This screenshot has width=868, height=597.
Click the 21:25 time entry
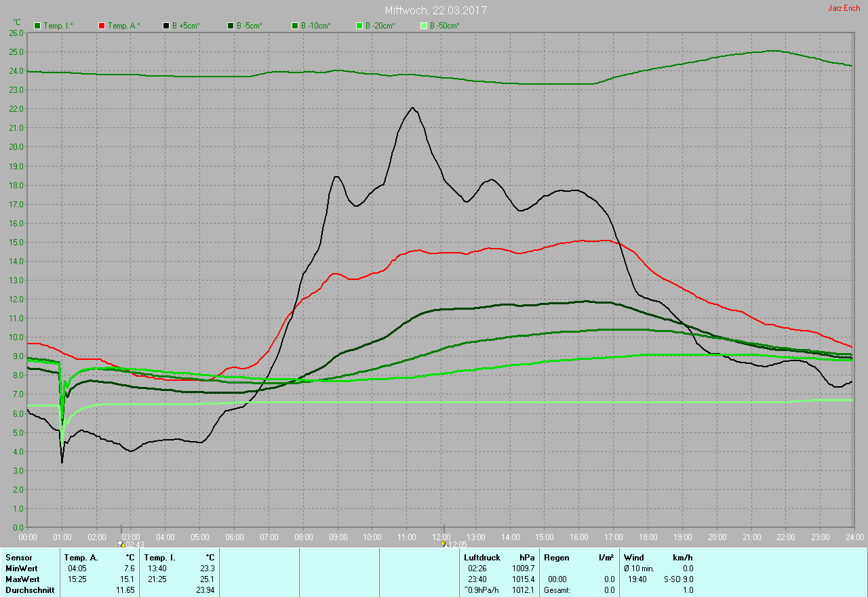[157, 579]
